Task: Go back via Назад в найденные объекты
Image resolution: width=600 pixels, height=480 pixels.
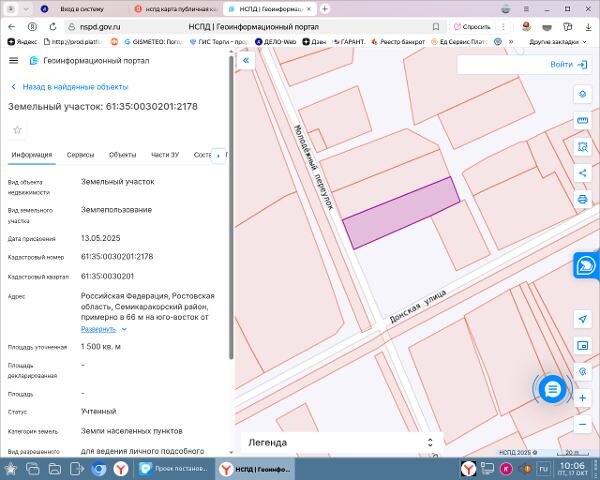Action: 69,87
